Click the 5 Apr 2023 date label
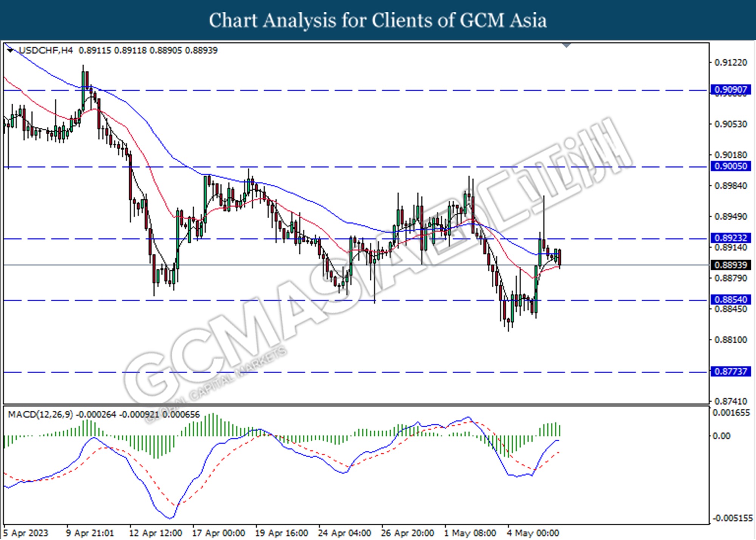756x540 pixels. click(26, 533)
